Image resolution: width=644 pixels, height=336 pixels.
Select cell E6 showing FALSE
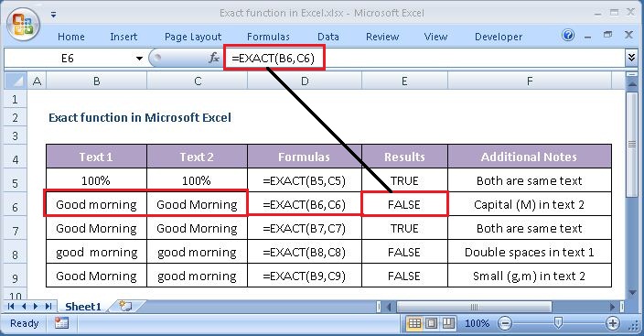(x=404, y=204)
